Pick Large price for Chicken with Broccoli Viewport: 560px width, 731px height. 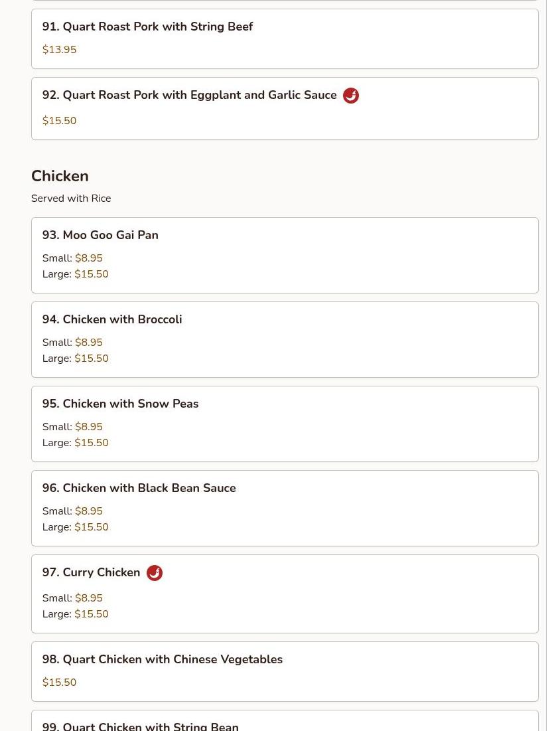tap(91, 359)
